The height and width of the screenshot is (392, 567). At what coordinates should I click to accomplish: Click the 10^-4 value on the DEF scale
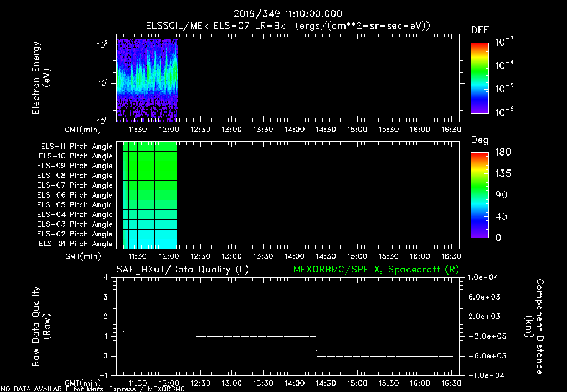504,65
